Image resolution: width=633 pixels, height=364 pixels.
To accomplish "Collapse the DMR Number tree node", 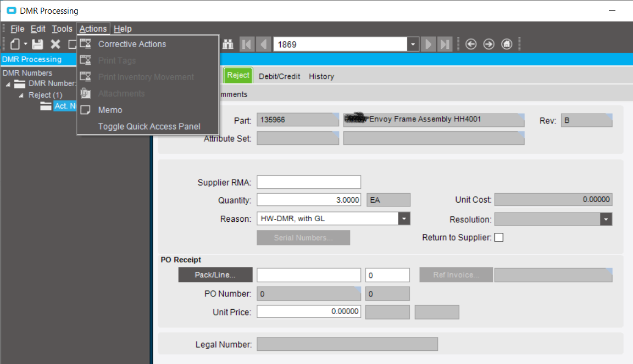I will 8,84.
